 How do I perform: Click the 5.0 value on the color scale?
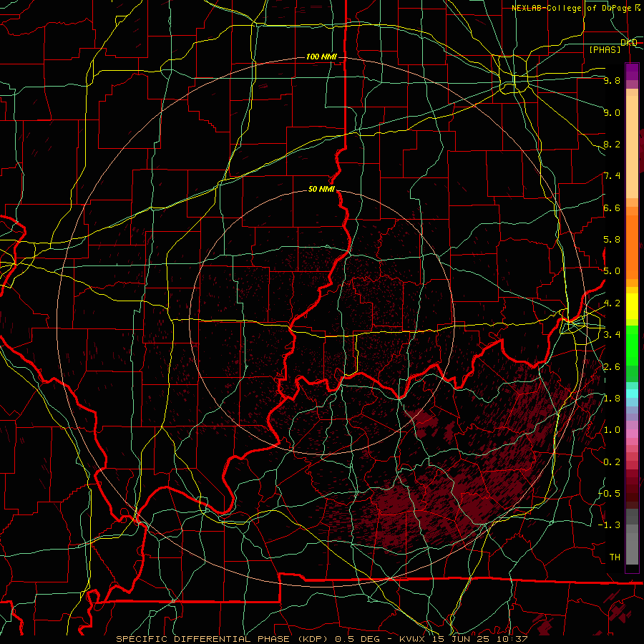(612, 271)
